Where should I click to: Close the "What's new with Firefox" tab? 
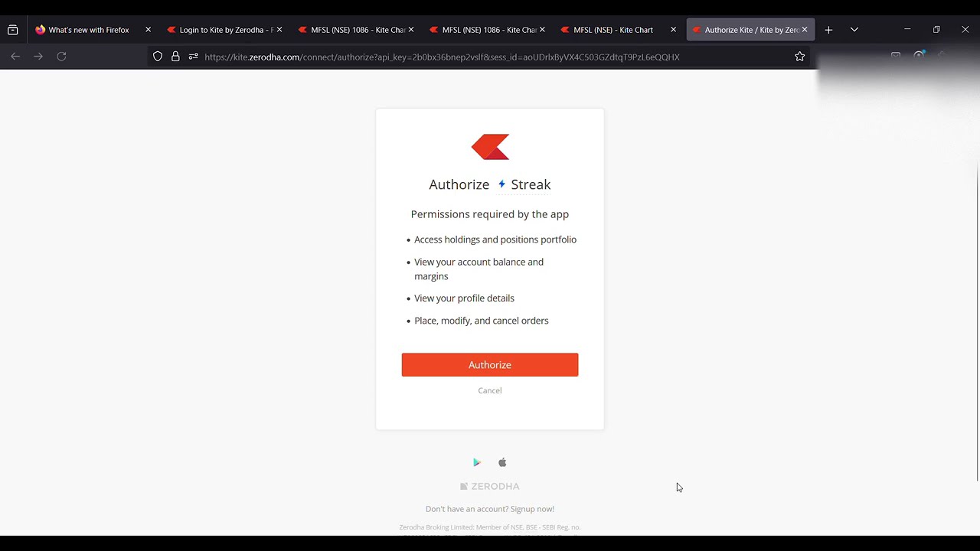pyautogui.click(x=148, y=30)
